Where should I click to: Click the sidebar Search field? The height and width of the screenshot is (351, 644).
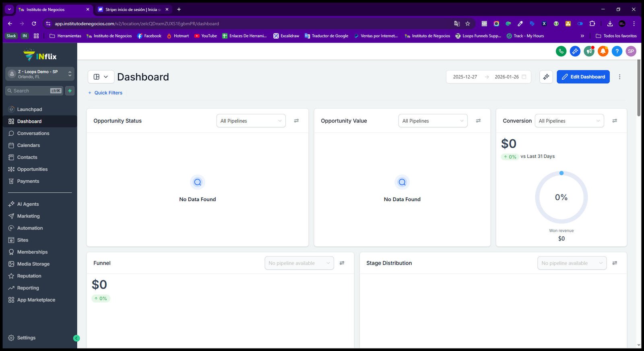[x=34, y=91]
